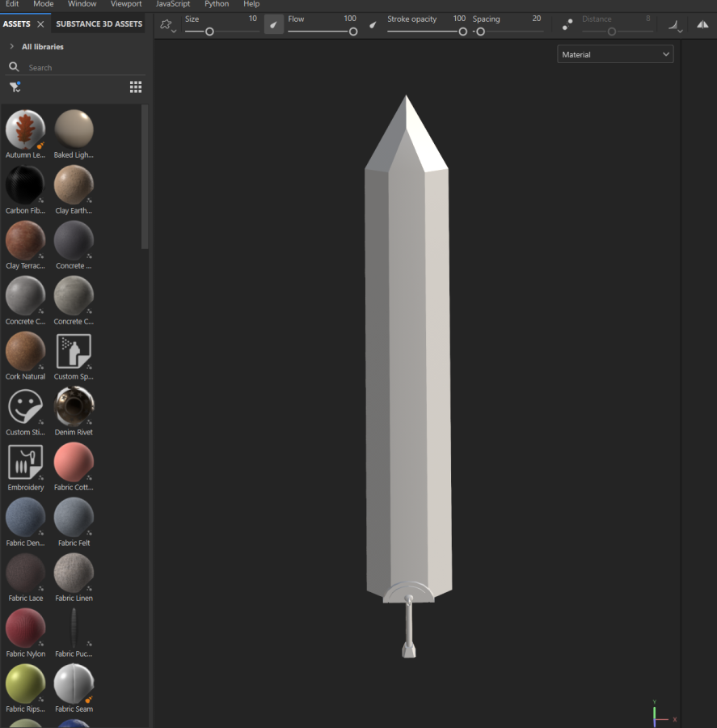Switch to Substance 3D Assets tab
717x728 pixels.
[x=99, y=23]
